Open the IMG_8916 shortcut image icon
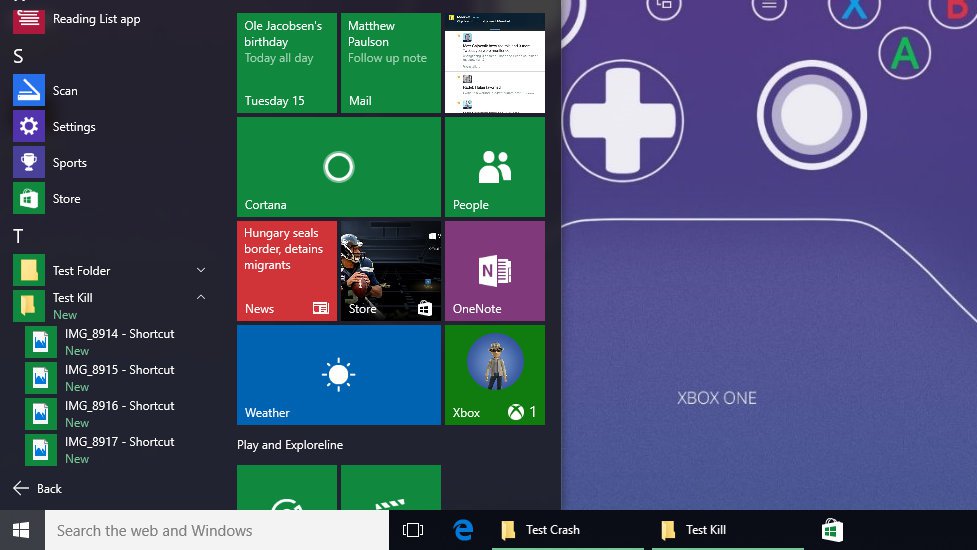The height and width of the screenshot is (550, 977). (x=41, y=414)
